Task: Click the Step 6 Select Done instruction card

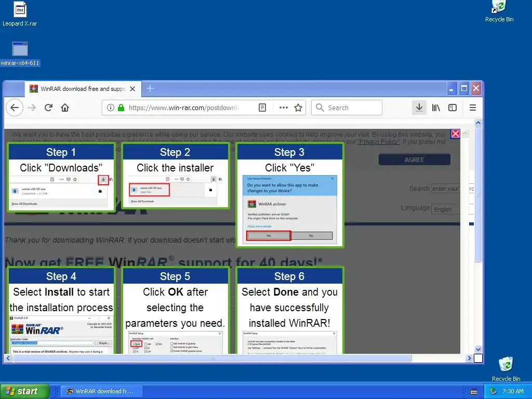Action: point(289,311)
